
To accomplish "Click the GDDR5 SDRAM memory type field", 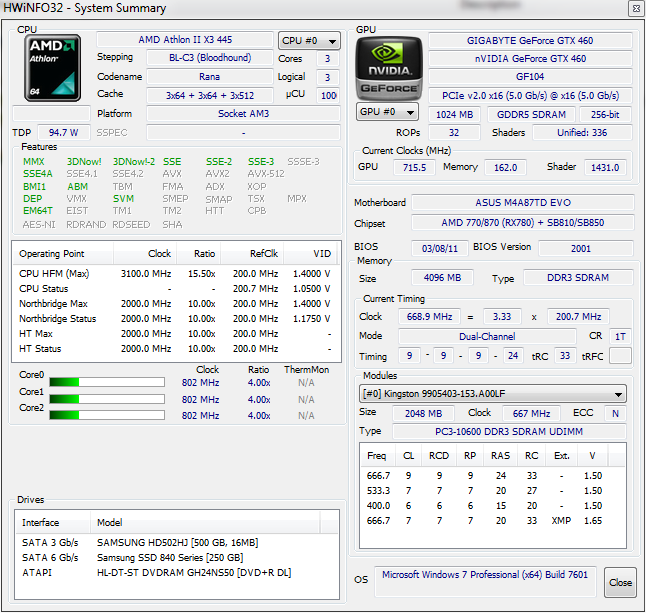I will (x=531, y=115).
